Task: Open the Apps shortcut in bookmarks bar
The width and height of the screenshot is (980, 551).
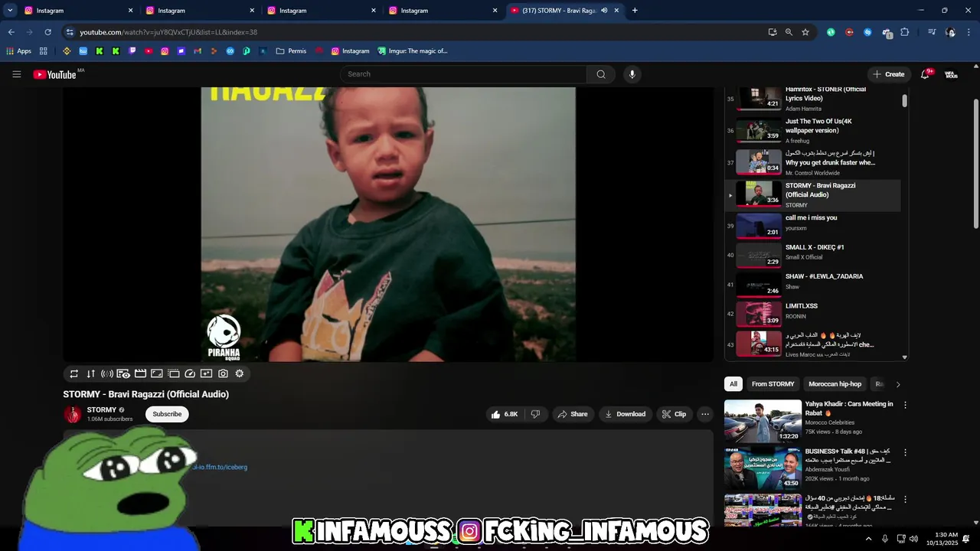Action: 19,51
